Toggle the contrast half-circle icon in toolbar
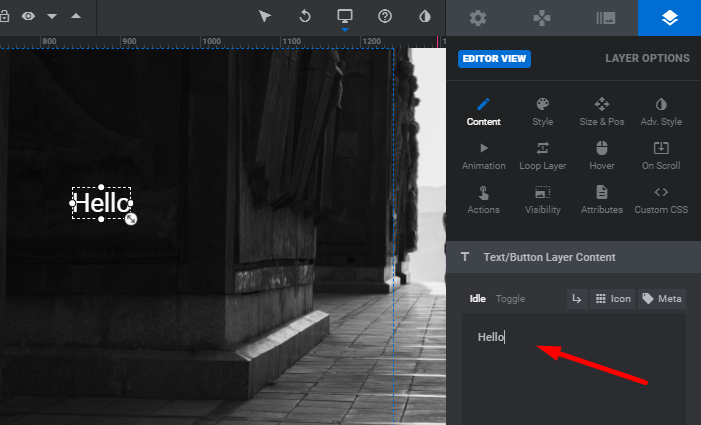 425,17
